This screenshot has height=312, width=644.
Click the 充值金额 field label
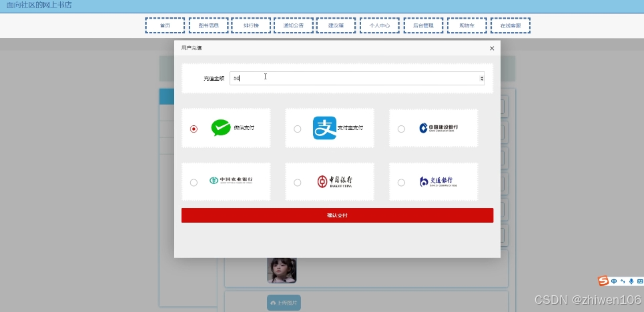click(214, 78)
